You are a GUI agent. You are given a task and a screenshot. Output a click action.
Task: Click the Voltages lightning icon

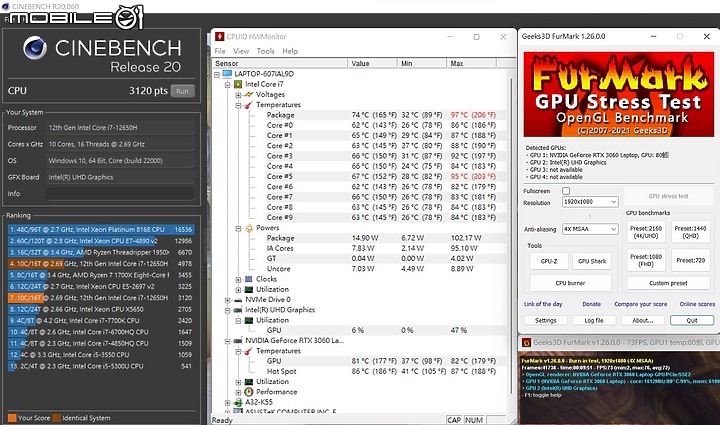pyautogui.click(x=249, y=94)
